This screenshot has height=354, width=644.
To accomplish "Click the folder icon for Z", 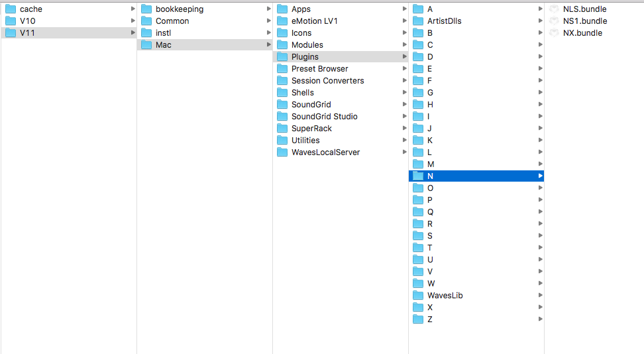I will click(x=418, y=319).
